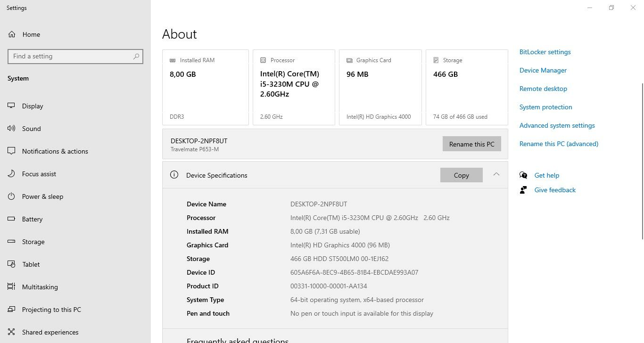Click the Home icon in the sidebar

tap(11, 34)
